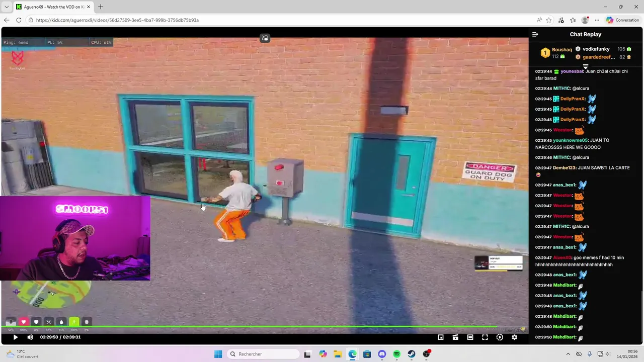
Task: Open younesbal username in chat
Action: tap(572, 71)
